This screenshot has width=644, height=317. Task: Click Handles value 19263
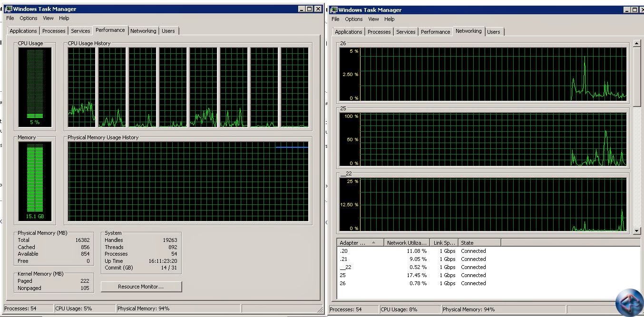[170, 240]
